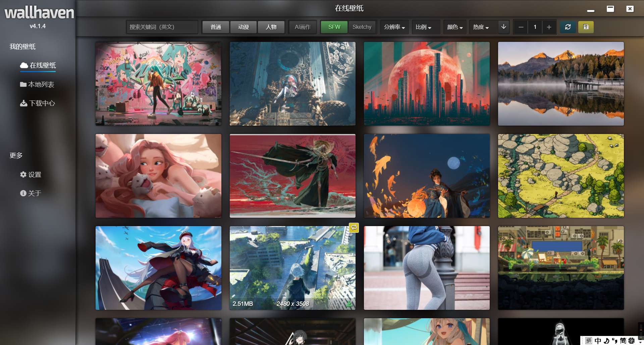
Task: Open the 热度 sorting dropdown
Action: 481,27
